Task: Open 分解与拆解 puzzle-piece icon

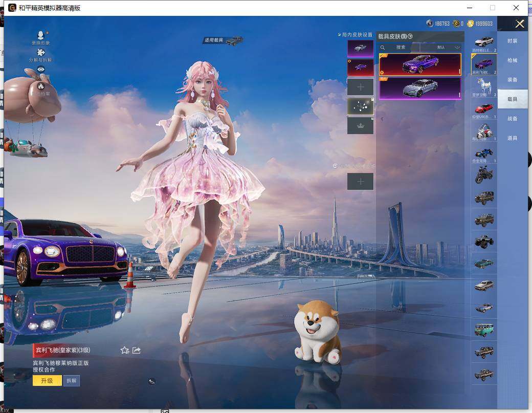Action: tap(41, 55)
